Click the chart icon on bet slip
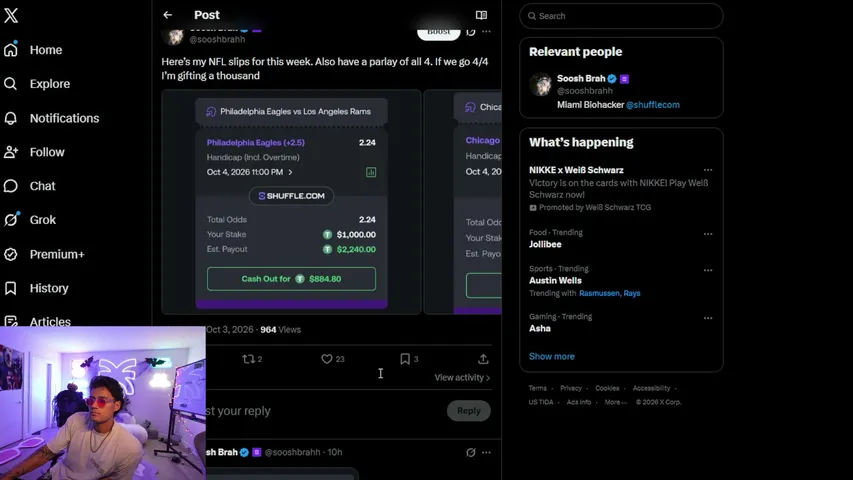Image resolution: width=853 pixels, height=480 pixels. point(371,172)
